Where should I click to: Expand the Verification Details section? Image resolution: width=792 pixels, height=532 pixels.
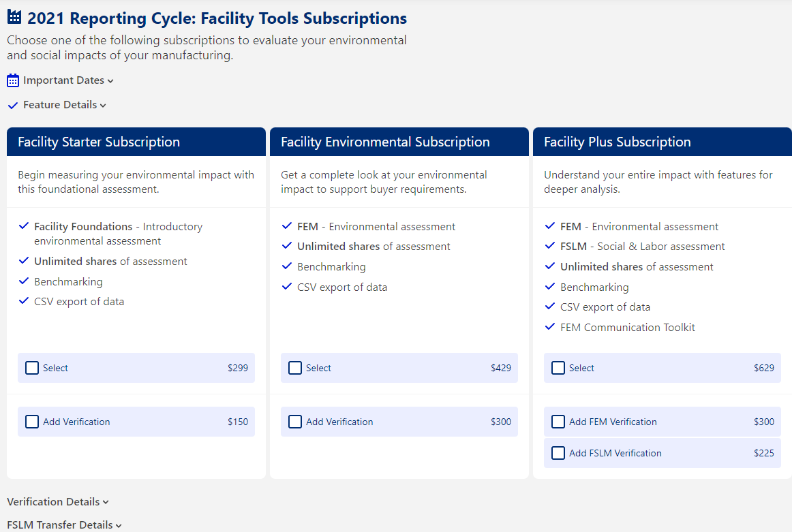[57, 502]
